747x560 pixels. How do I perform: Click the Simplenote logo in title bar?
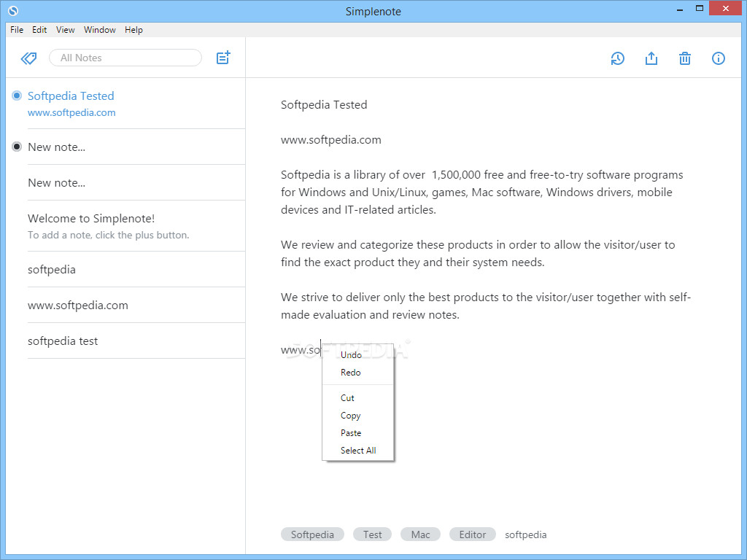coord(13,10)
